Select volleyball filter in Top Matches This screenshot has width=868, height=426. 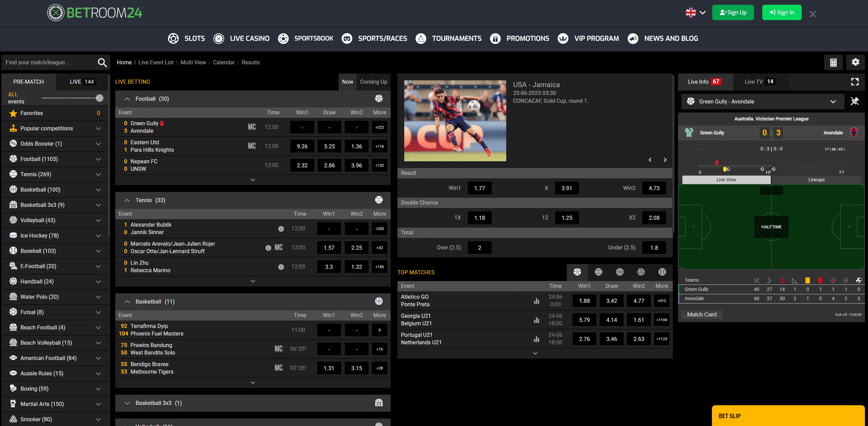point(641,272)
